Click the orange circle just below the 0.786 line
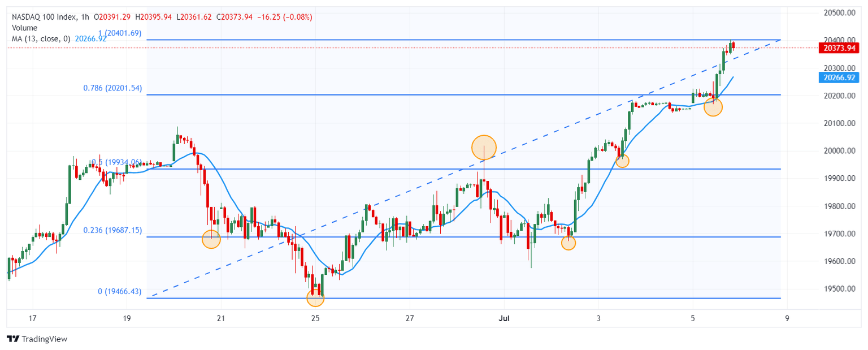This screenshot has width=868, height=350. [x=713, y=107]
